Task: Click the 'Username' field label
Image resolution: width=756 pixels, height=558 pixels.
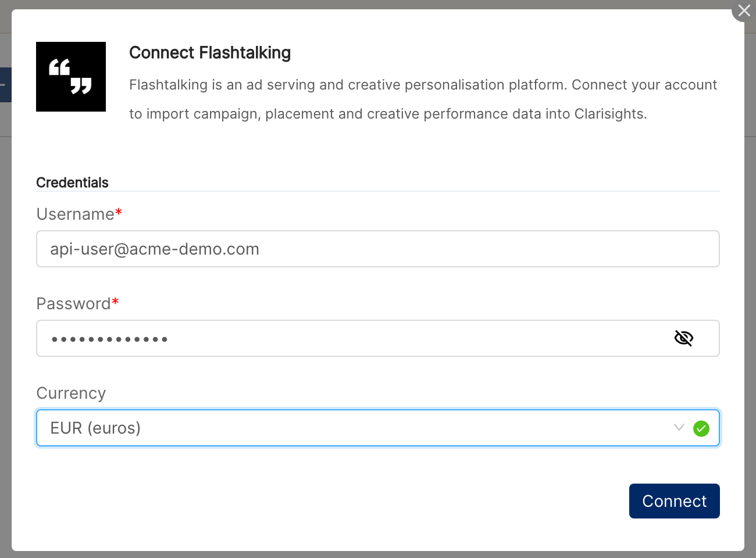Action: [76, 214]
